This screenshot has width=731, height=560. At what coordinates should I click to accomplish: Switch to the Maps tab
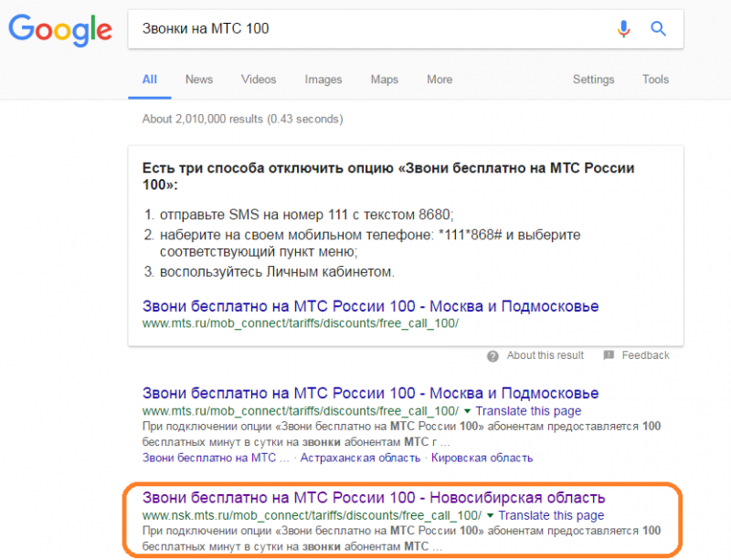[385, 79]
